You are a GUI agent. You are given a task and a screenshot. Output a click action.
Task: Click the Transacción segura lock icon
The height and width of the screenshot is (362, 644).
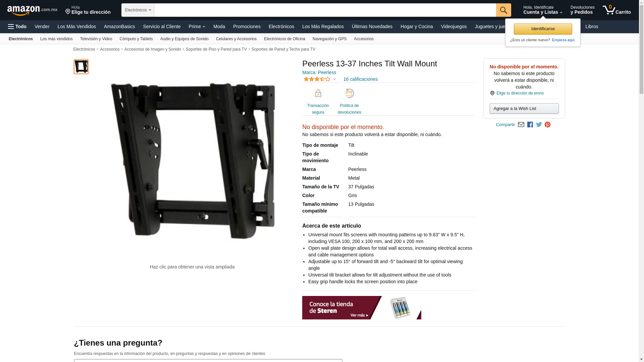[318, 93]
